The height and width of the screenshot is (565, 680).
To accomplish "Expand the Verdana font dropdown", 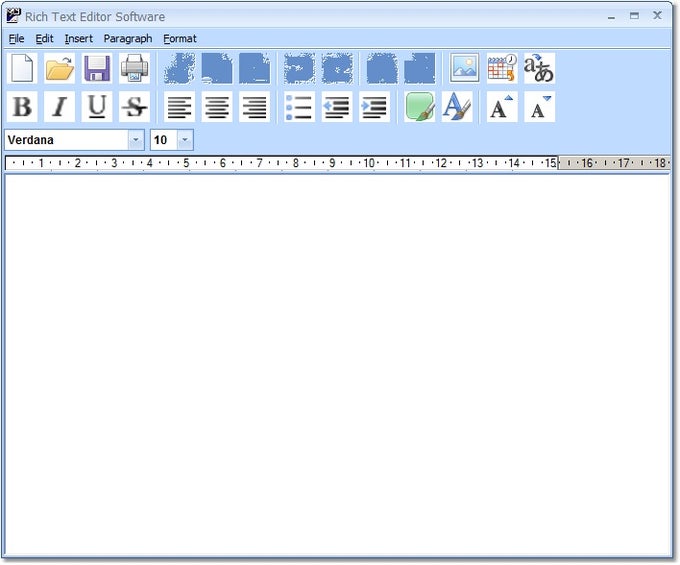I will pos(136,140).
